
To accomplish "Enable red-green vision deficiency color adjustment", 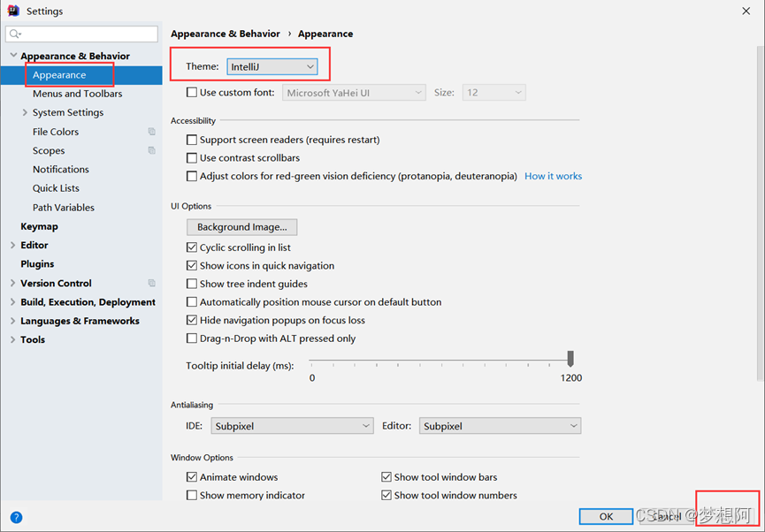I will coord(192,176).
